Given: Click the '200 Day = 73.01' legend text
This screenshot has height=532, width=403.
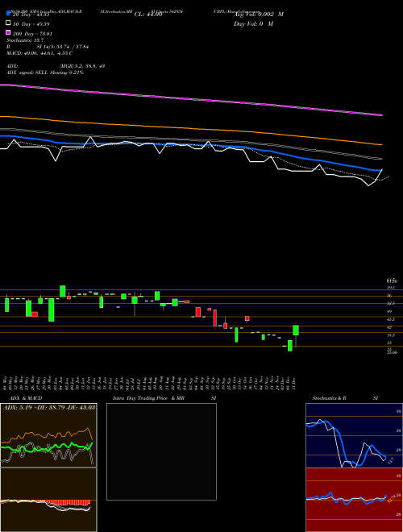Looking at the screenshot, I should coord(32,34).
